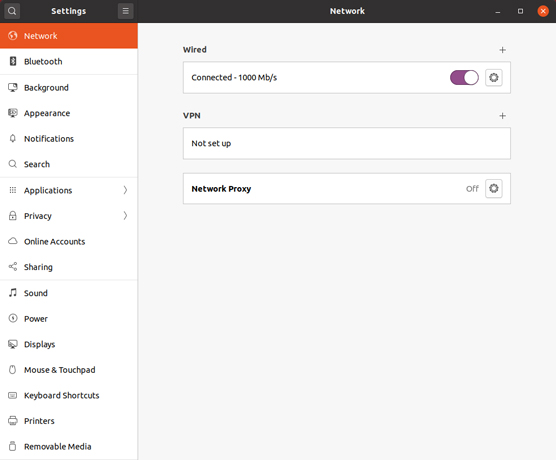Add a new Wired connection with plus
The width and height of the screenshot is (556, 460).
[502, 50]
